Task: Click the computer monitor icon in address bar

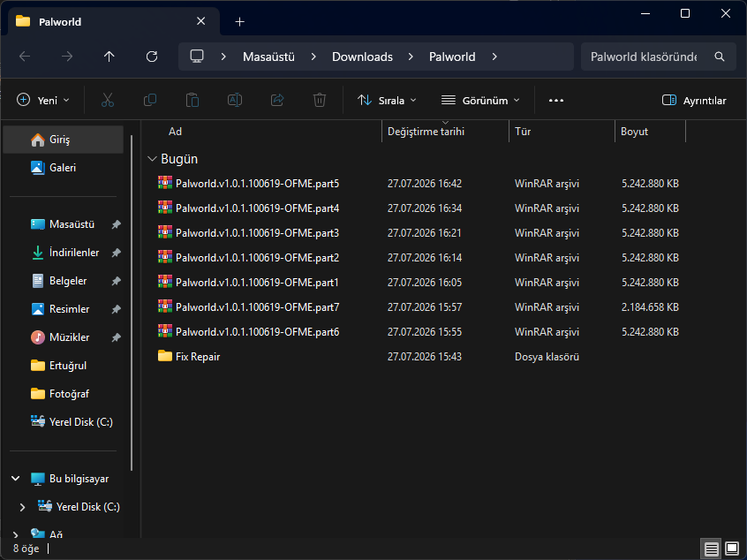Action: 197,57
